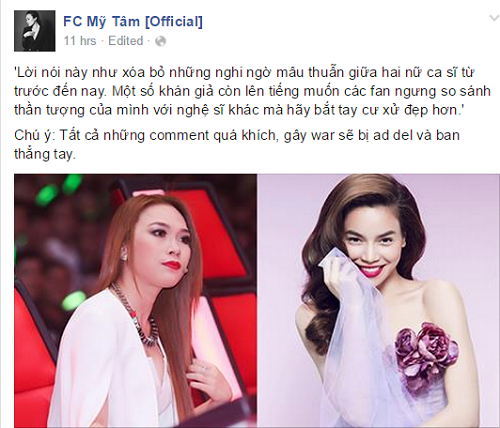Click the globe public privacy icon
This screenshot has height=428, width=500.
[161, 41]
